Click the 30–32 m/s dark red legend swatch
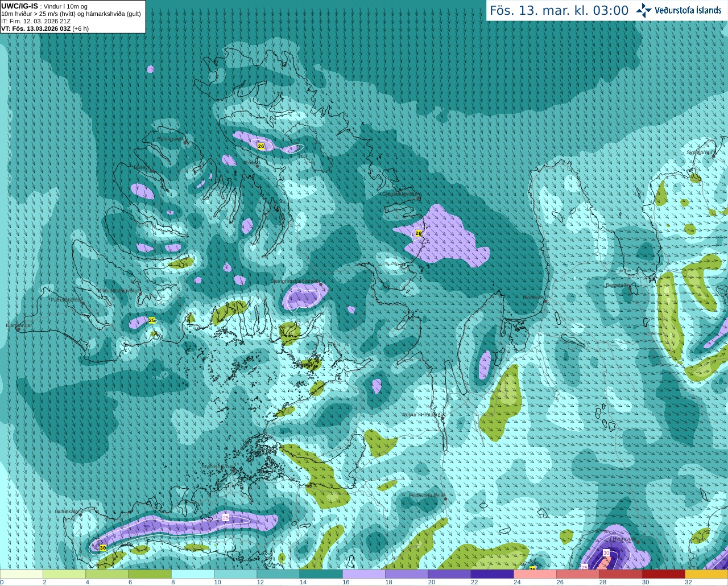 click(664, 574)
